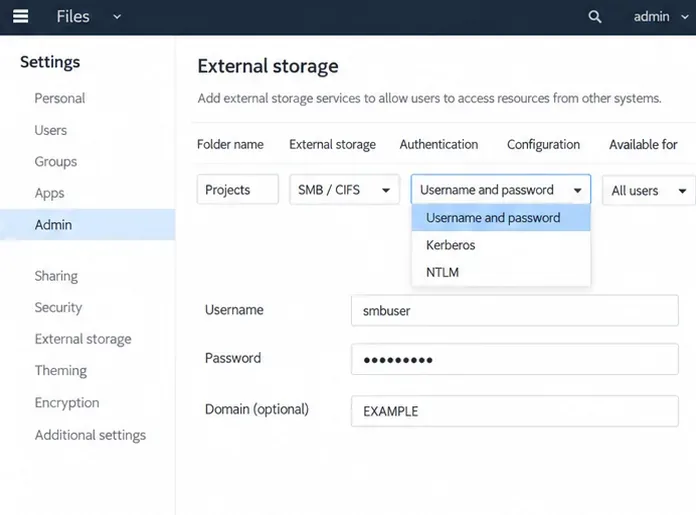
Task: Select Username and password option in list
Action: (x=501, y=218)
